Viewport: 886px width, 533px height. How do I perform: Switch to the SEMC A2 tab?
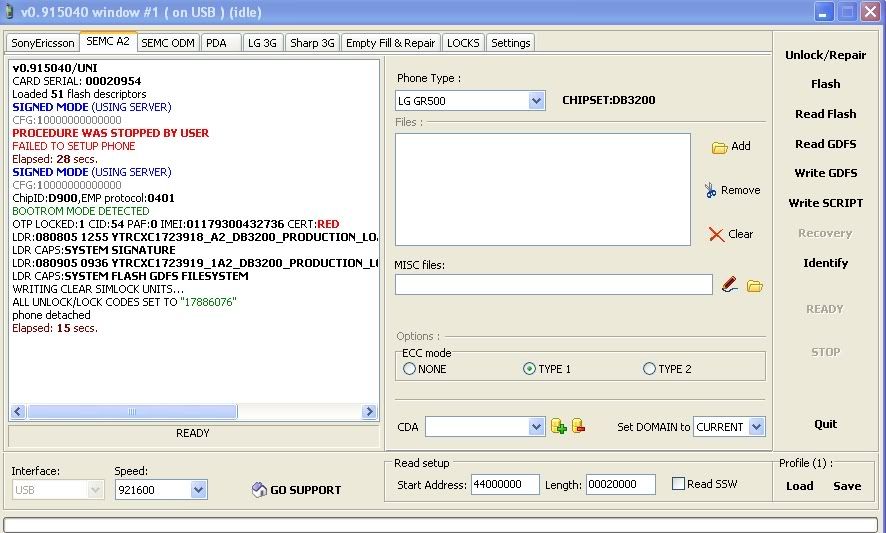tap(108, 41)
